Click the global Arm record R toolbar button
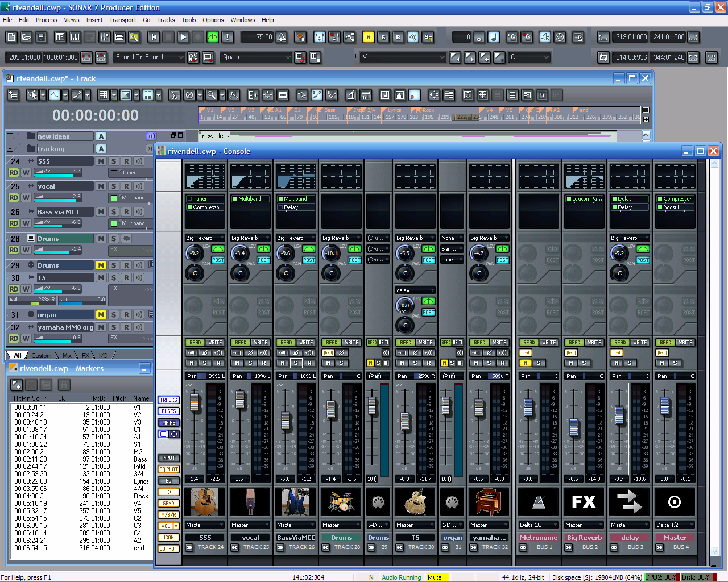Viewport: 728px width, 582px height. pos(398,37)
